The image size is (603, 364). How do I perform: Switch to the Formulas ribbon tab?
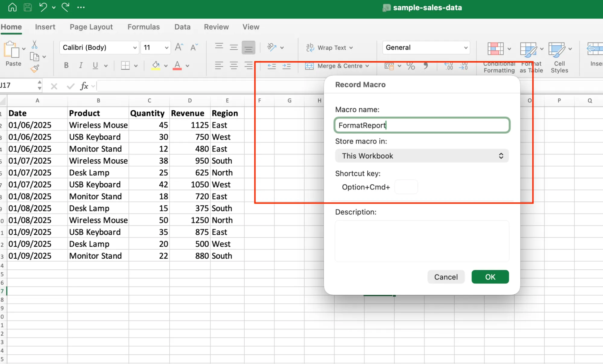click(144, 27)
